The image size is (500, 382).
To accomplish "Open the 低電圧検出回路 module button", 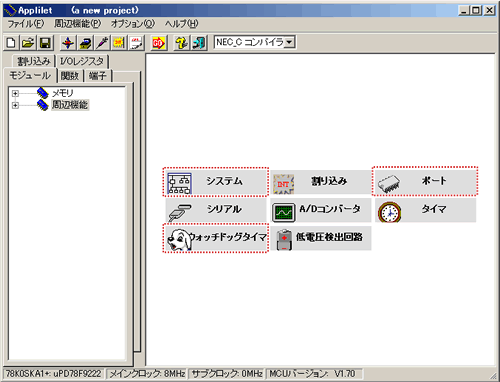I will pos(321,238).
